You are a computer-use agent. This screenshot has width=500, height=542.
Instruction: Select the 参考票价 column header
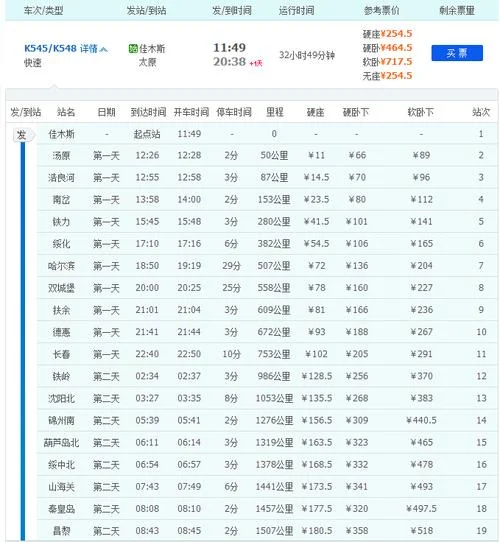click(x=381, y=10)
